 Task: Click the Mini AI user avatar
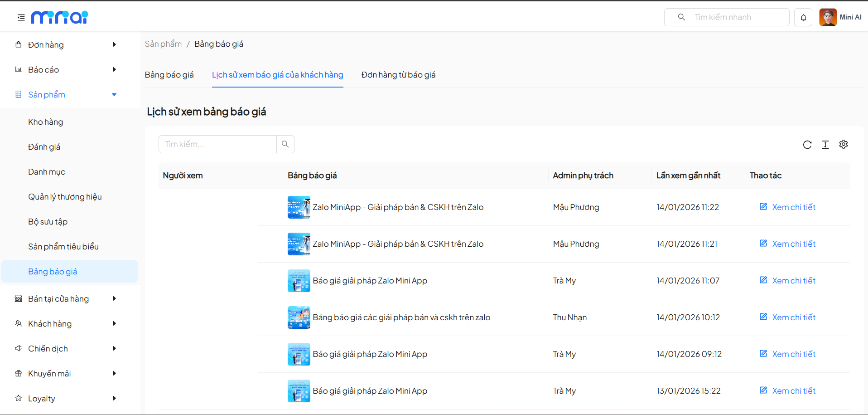point(828,18)
